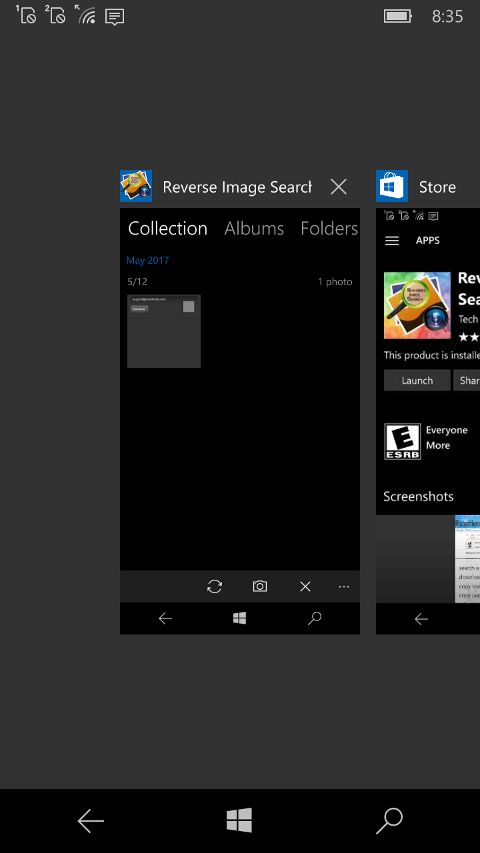Click the app logo in Store listing

pyautogui.click(x=417, y=305)
